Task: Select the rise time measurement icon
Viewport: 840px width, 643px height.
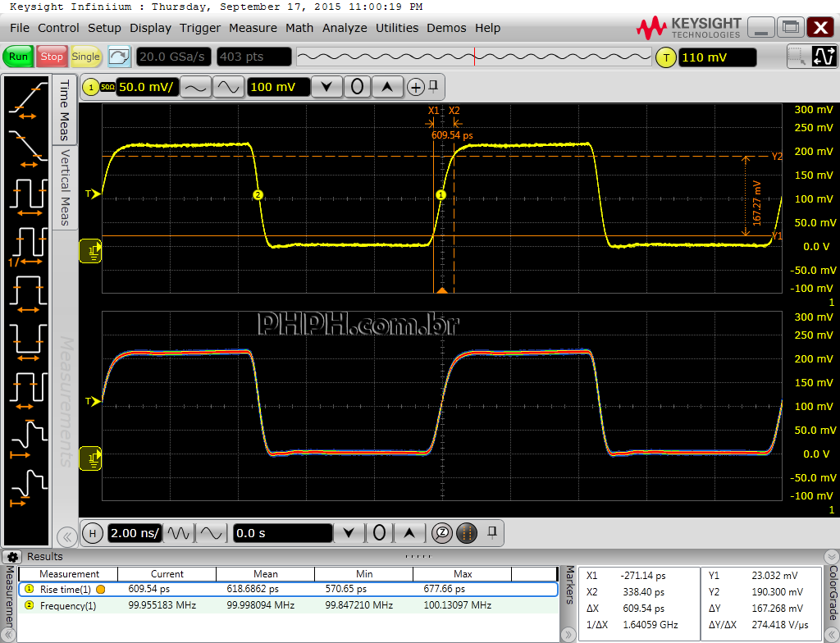Action: pos(27,100)
